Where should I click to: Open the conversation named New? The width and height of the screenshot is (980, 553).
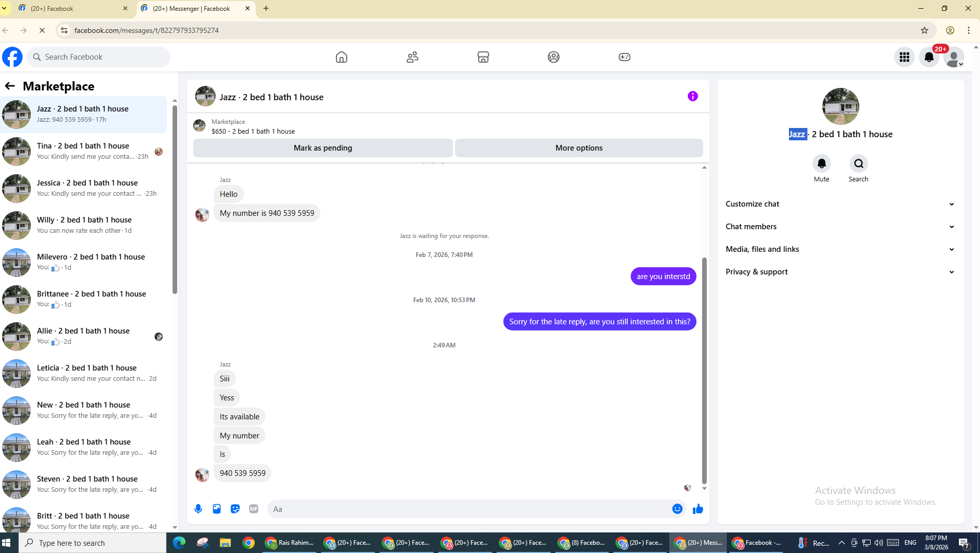84,410
